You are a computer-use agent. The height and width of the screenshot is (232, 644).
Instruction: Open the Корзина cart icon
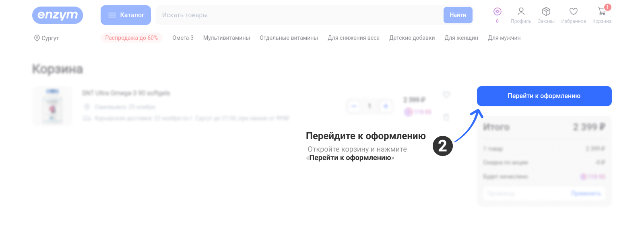pyautogui.click(x=602, y=12)
